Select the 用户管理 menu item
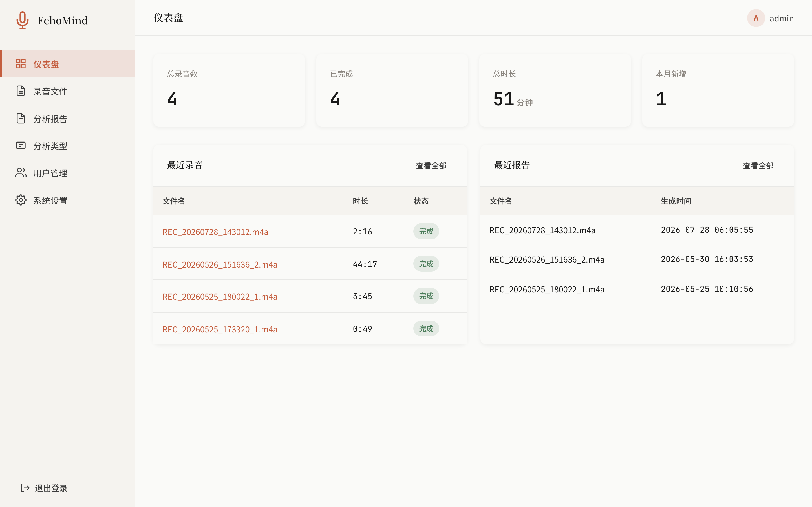Viewport: 812px width, 507px height. (67, 173)
